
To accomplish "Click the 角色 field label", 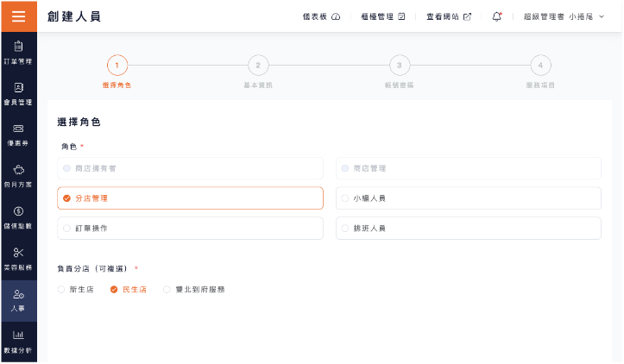I will (x=69, y=147).
